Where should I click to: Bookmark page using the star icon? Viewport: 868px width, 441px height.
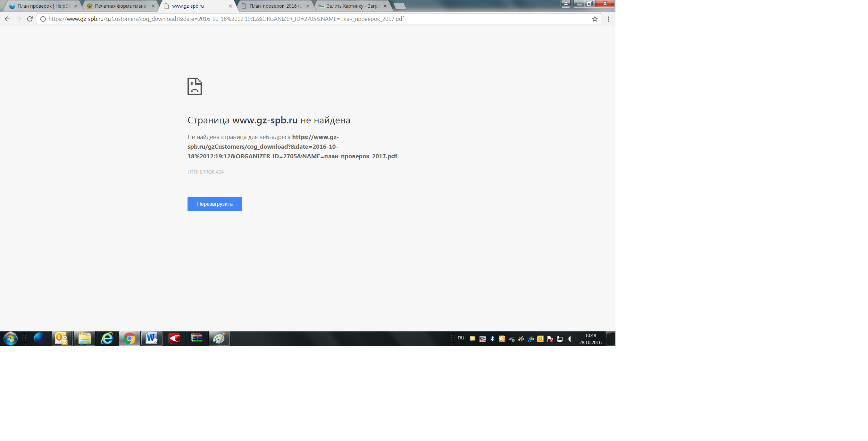point(595,19)
